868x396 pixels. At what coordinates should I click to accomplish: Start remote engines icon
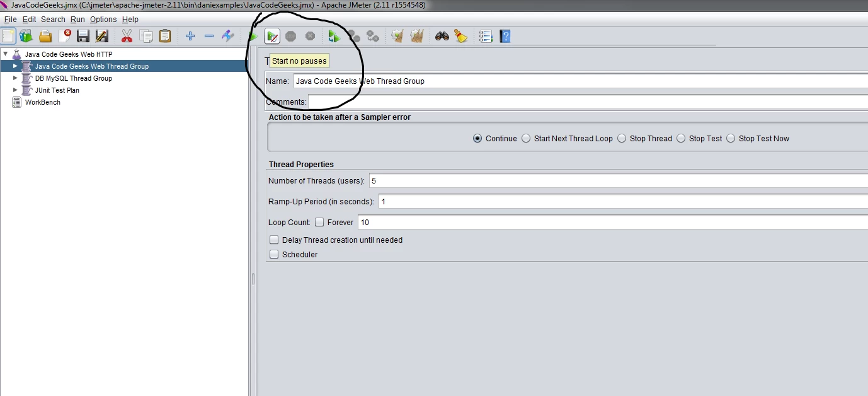tap(334, 36)
